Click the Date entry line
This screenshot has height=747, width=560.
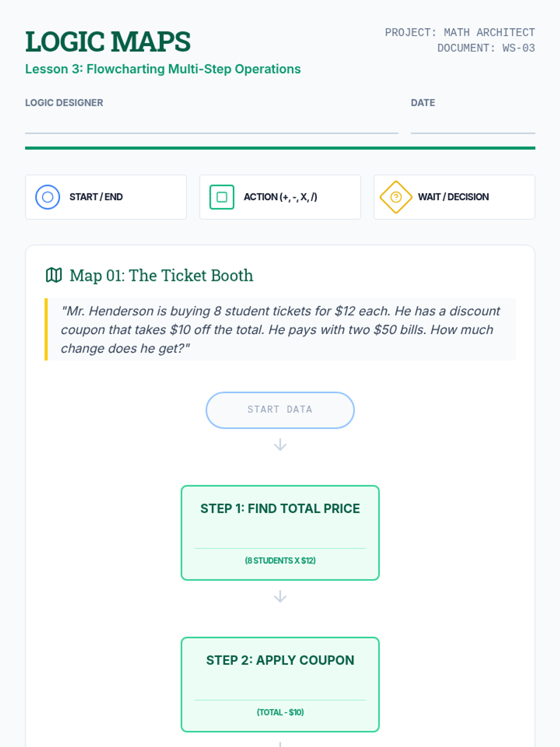click(472, 125)
